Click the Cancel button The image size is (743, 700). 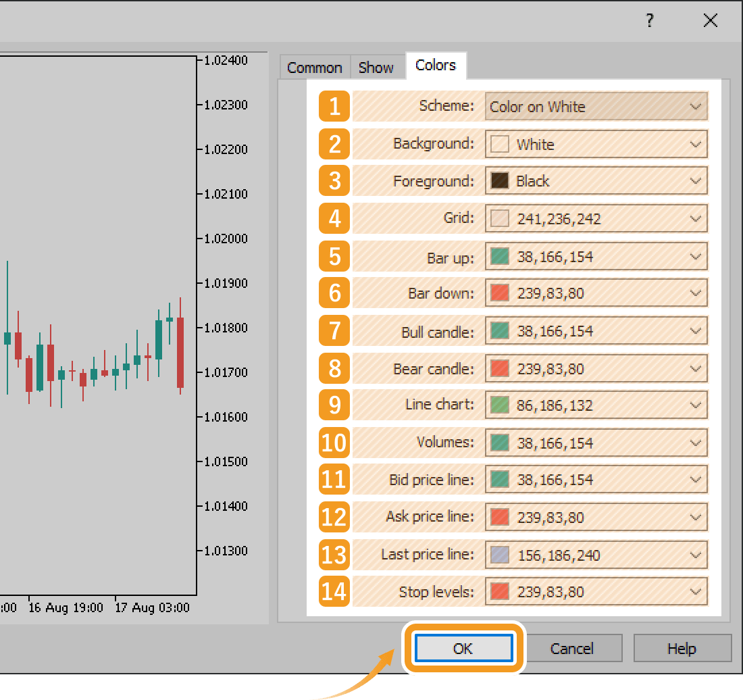tap(571, 649)
